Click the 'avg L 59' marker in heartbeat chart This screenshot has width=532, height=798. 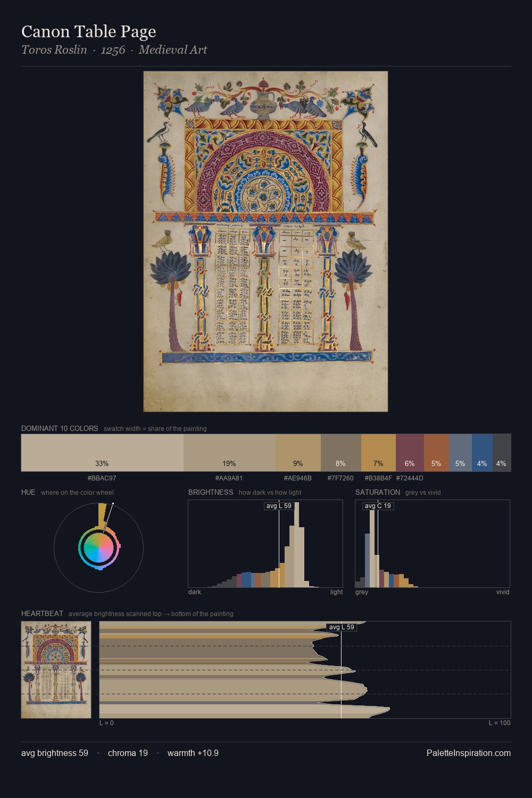342,627
